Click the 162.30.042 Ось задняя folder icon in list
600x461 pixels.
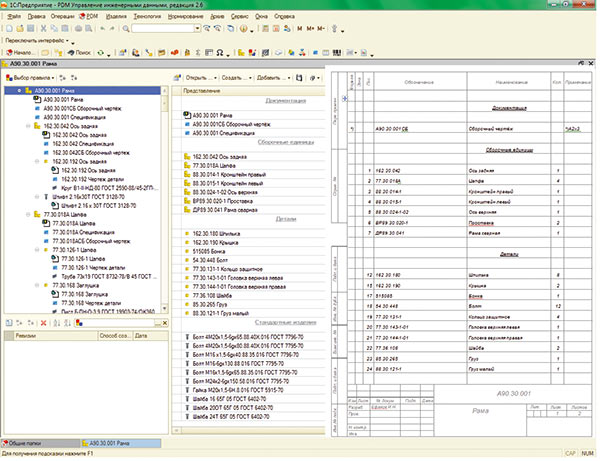[187, 157]
